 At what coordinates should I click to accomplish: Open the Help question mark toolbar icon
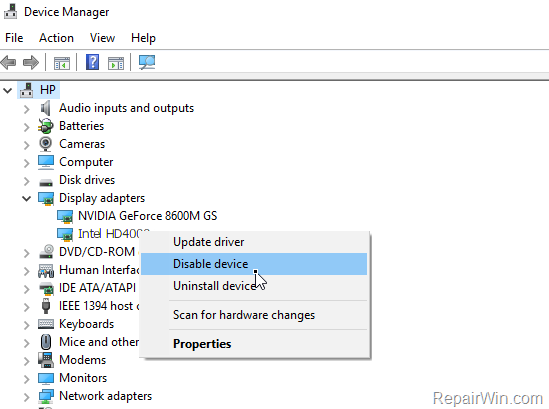coord(92,62)
